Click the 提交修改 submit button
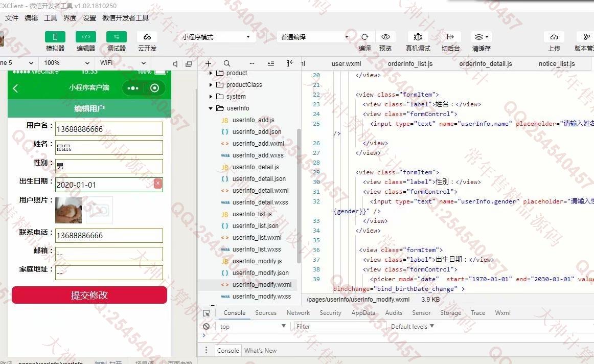 click(89, 295)
